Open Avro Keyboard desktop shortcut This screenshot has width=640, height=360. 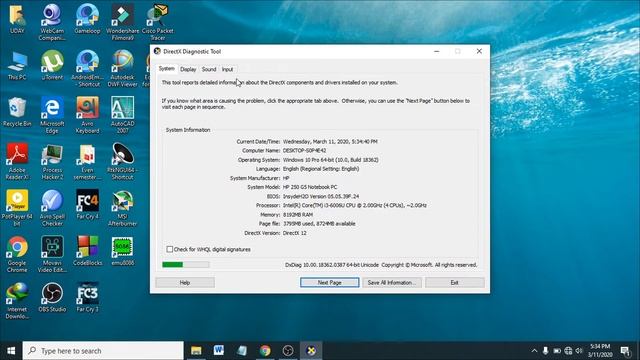[87, 115]
